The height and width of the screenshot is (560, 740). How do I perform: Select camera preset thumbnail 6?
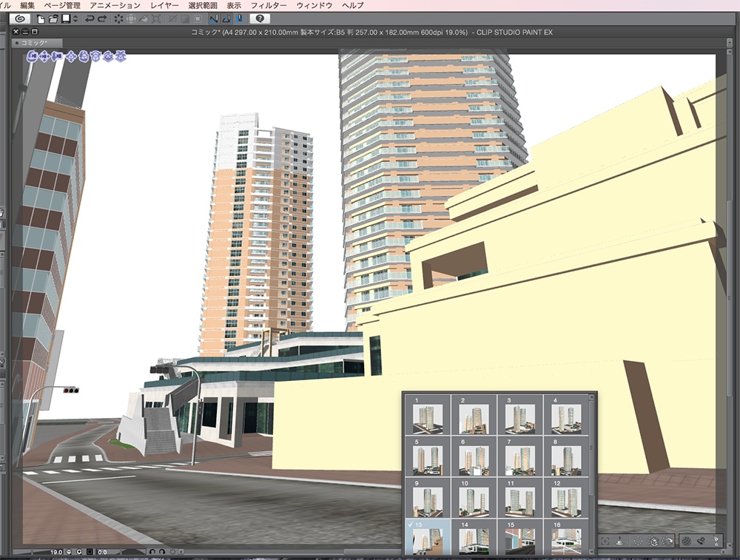[x=474, y=456]
